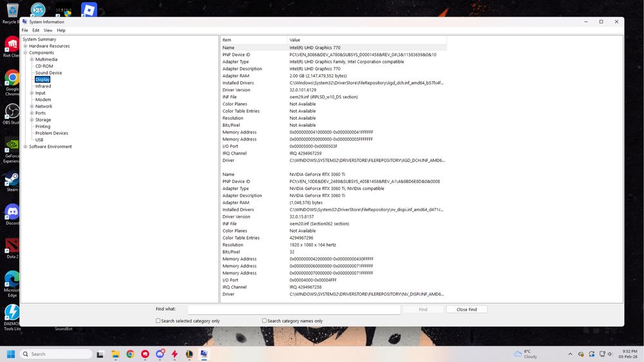Screen dimensions: 644x362
Task: Select Infrared in the tree
Action: pyautogui.click(x=43, y=86)
